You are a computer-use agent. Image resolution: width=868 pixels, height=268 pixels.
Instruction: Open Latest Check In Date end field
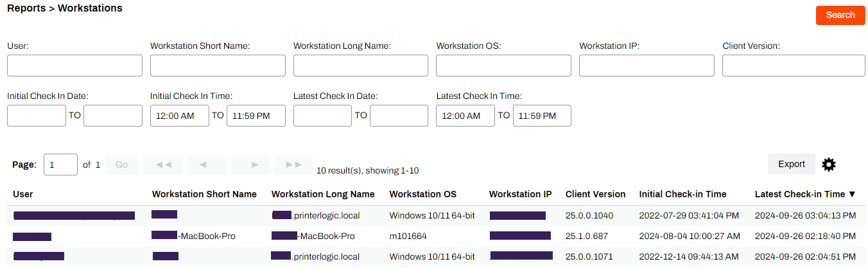399,116
